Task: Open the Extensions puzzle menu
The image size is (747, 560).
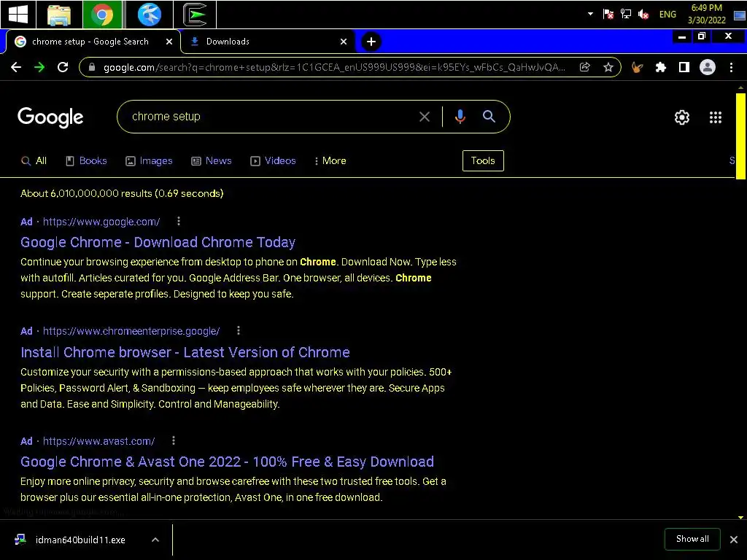Action: pyautogui.click(x=660, y=67)
